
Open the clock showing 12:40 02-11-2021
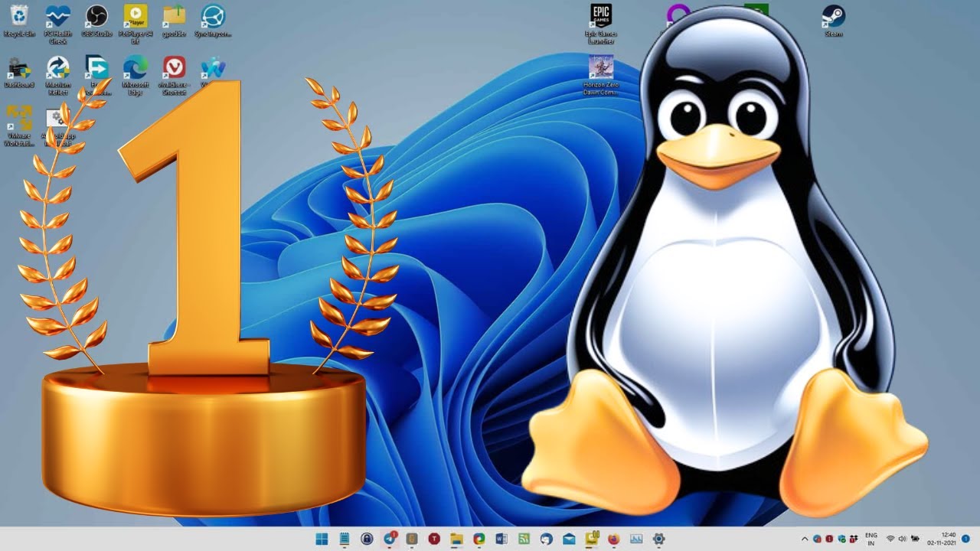click(x=942, y=539)
